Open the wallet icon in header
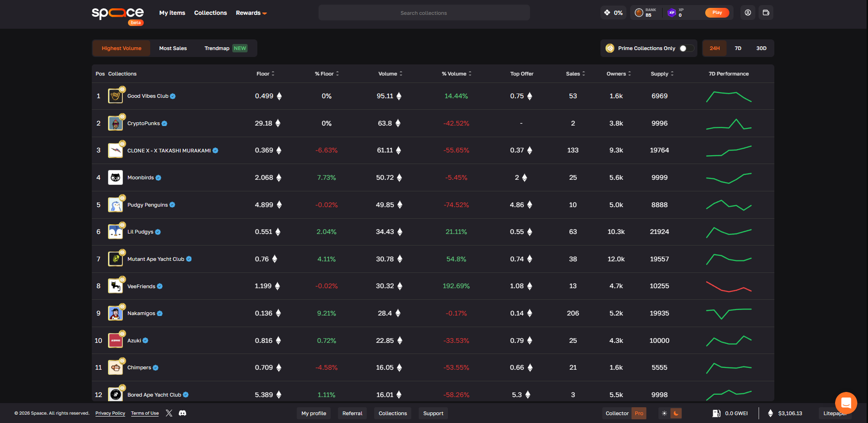868x423 pixels. click(766, 13)
